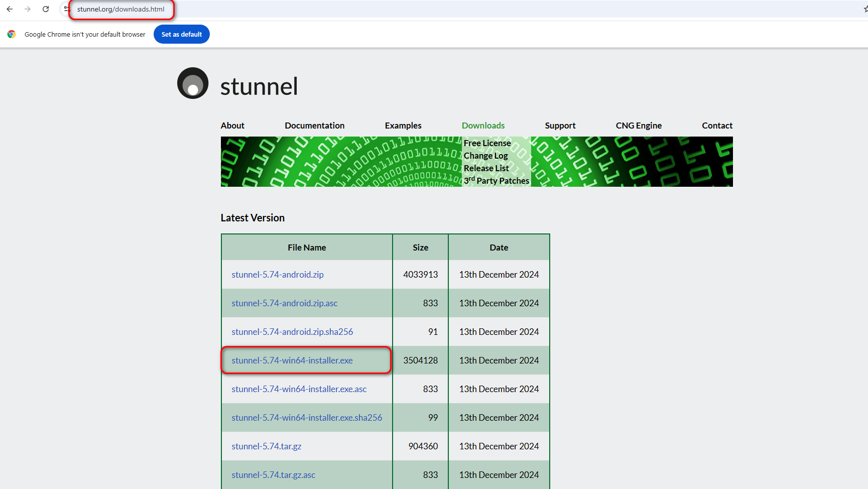Viewport: 868px width, 489px height.
Task: Click the browser forward arrow
Action: (x=28, y=9)
